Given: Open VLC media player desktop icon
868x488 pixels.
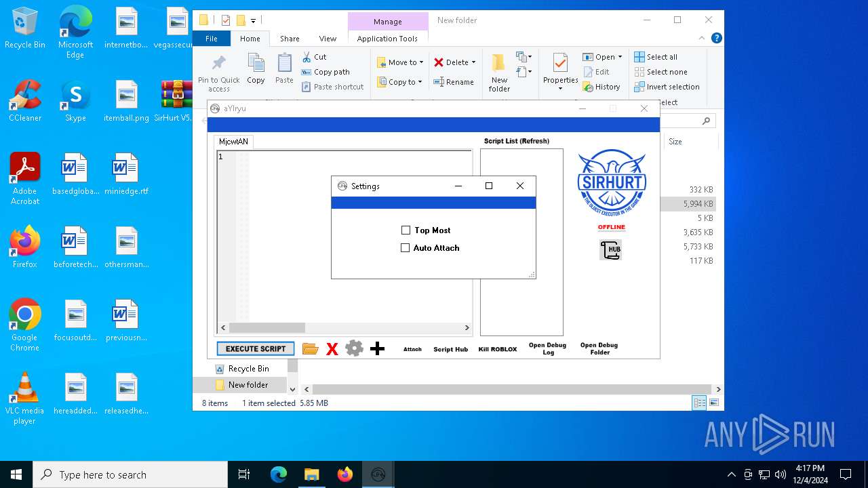Looking at the screenshot, I should [x=25, y=399].
